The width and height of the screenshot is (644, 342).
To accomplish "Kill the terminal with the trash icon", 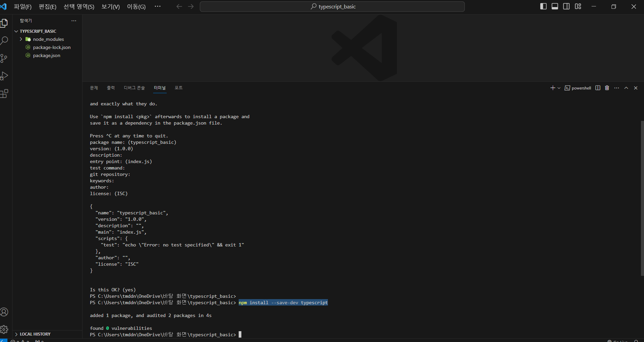I will pyautogui.click(x=607, y=88).
